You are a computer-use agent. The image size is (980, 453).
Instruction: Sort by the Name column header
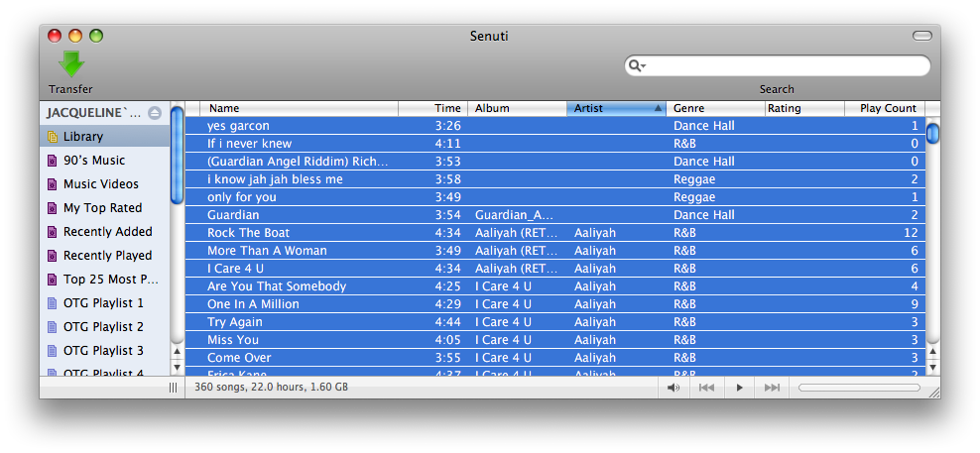299,108
